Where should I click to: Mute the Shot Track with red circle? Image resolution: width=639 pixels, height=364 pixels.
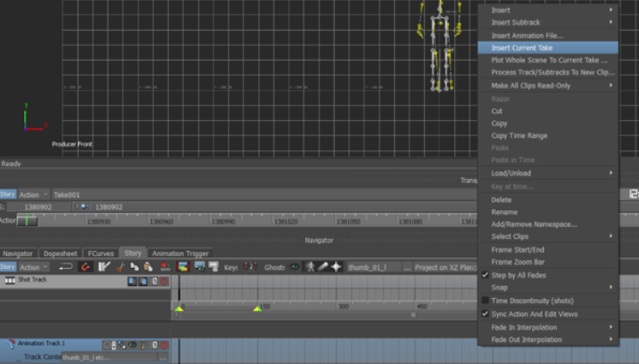tap(164, 281)
